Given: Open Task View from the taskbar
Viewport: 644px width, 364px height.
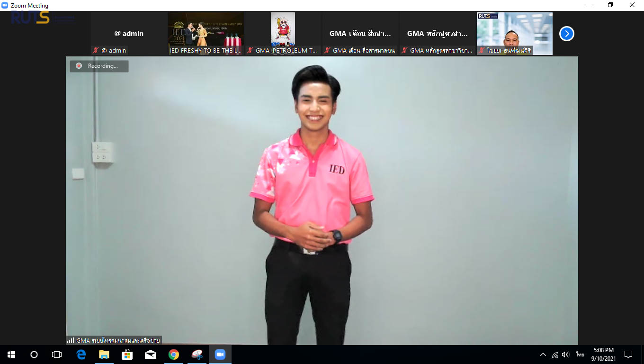Looking at the screenshot, I should (x=57, y=355).
